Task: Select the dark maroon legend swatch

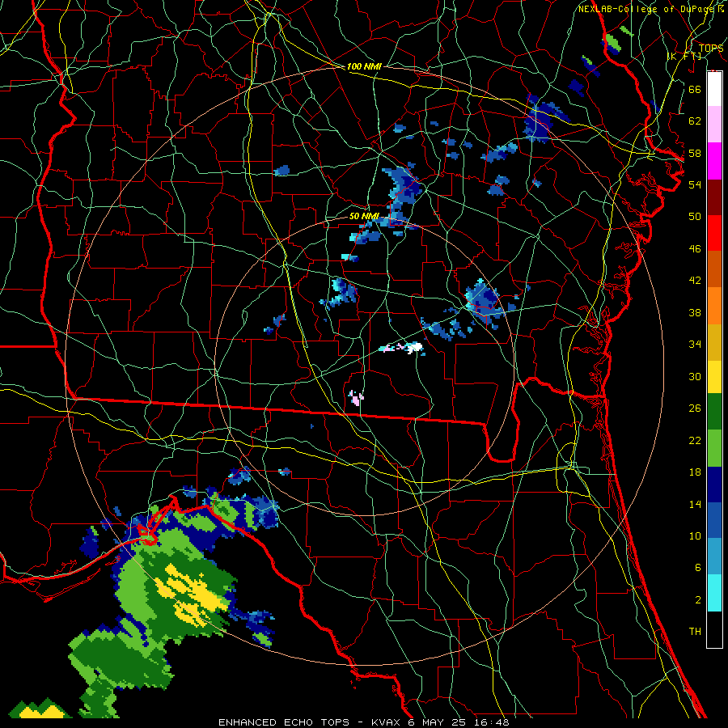Action: click(x=714, y=197)
